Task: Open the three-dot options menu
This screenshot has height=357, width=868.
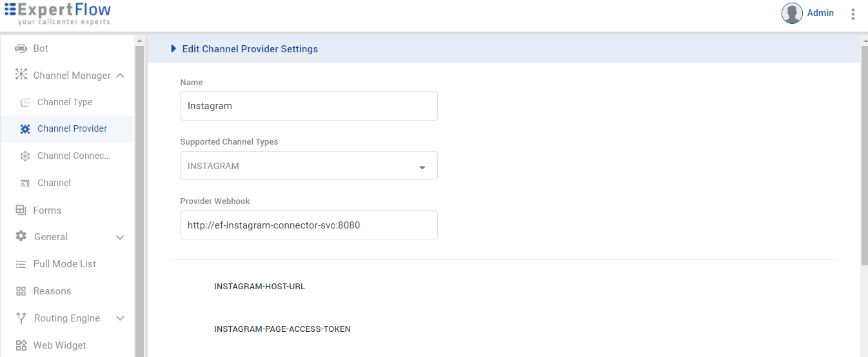Action: pyautogui.click(x=853, y=14)
